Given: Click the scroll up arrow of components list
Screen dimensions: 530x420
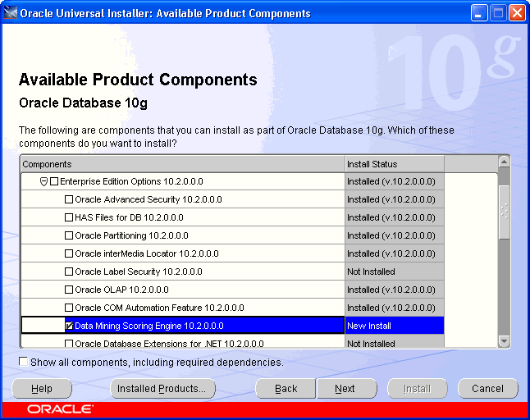Looking at the screenshot, I should point(504,162).
